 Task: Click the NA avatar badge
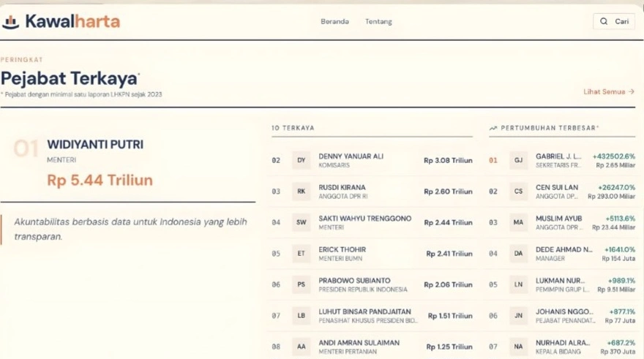[x=518, y=347]
